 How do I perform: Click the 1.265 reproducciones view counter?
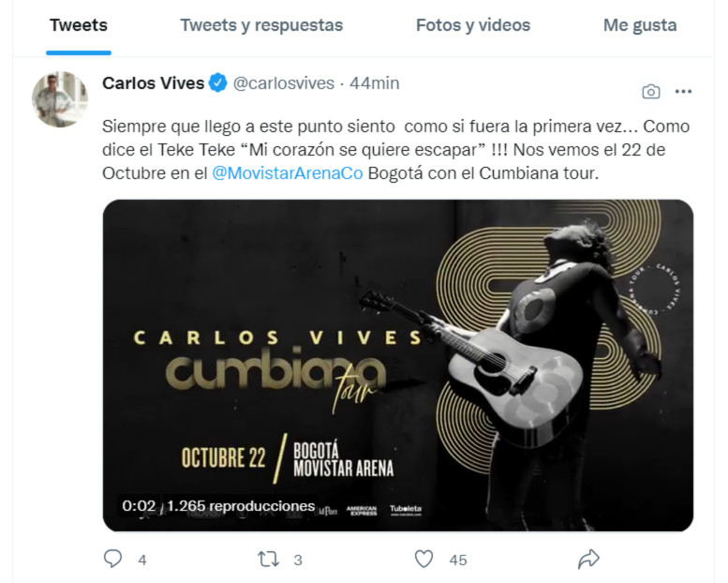coord(241,505)
